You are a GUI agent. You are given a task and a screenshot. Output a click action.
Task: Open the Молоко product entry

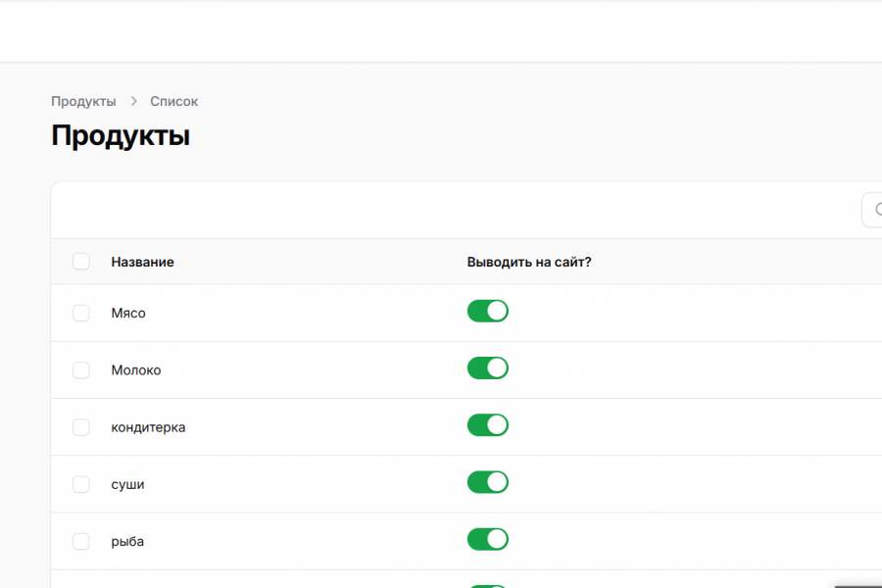tap(136, 370)
